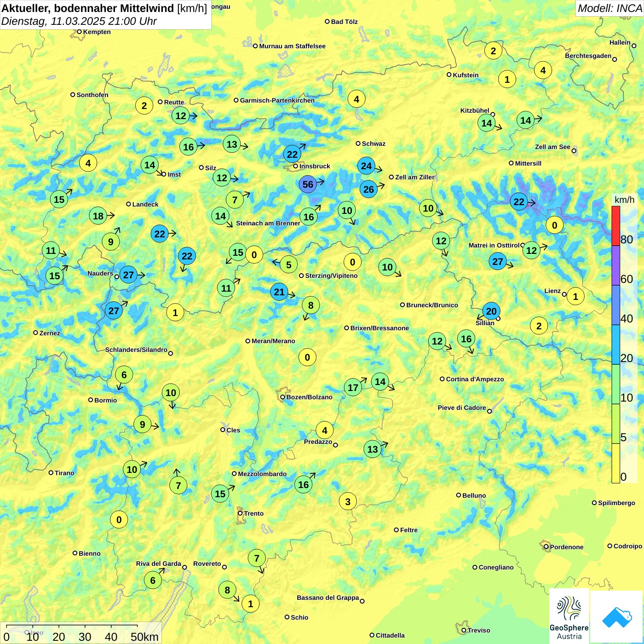Click the Bruneck/Brunico label

432,305
